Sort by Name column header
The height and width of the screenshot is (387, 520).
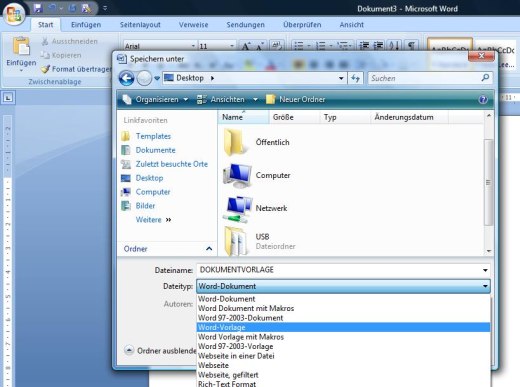click(243, 117)
